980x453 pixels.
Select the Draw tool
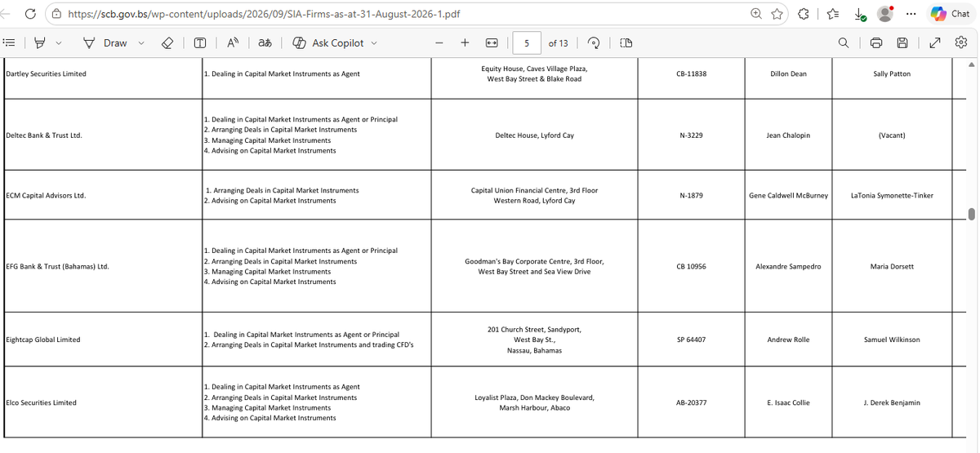105,43
